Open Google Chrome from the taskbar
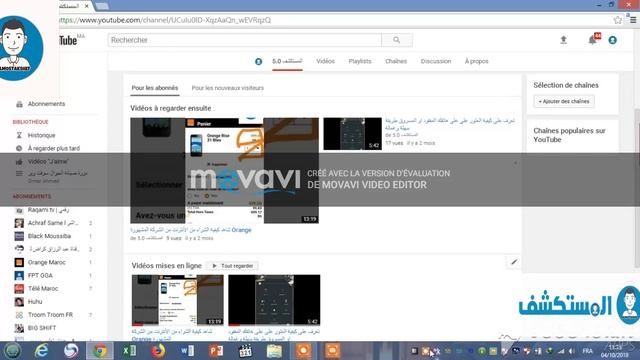This screenshot has width=640, height=360. click(x=100, y=351)
